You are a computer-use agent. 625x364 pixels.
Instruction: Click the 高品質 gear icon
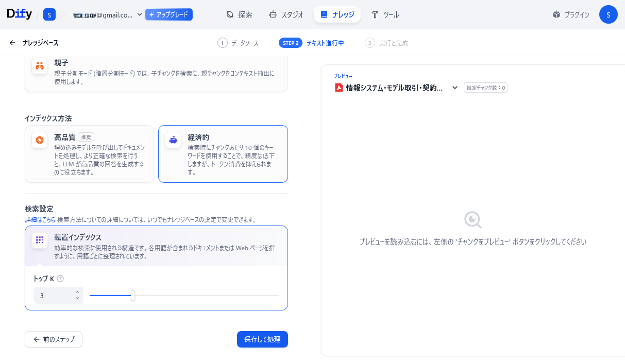click(40, 140)
